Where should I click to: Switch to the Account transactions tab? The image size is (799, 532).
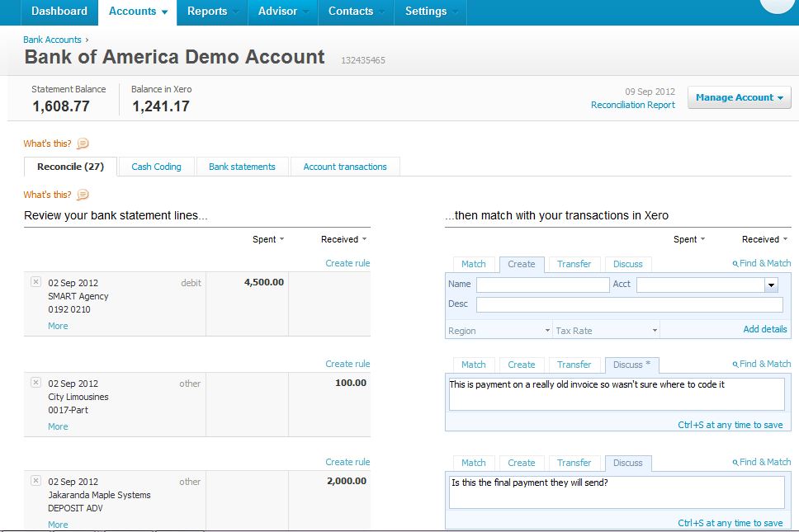(x=345, y=167)
